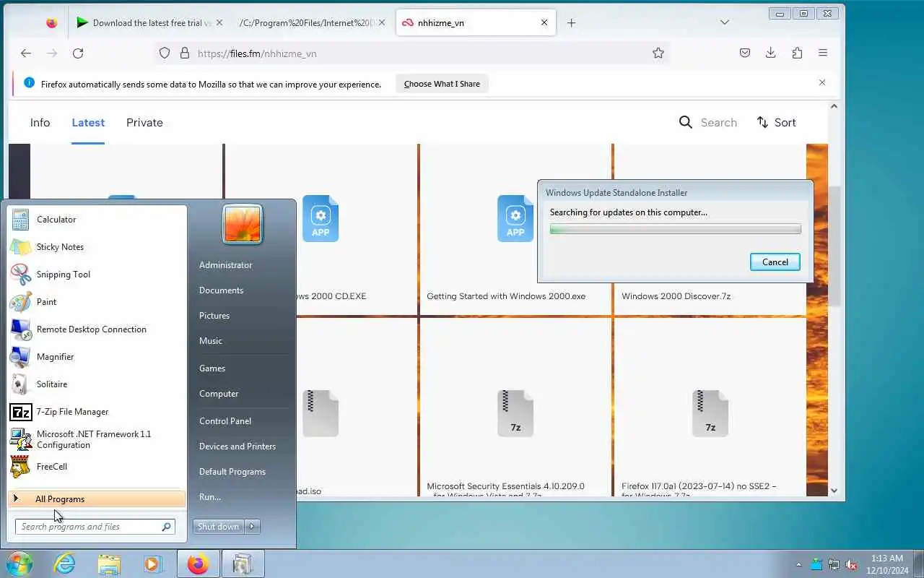Open the Snipping Tool
Screen dimensions: 924x578
pos(97,275)
